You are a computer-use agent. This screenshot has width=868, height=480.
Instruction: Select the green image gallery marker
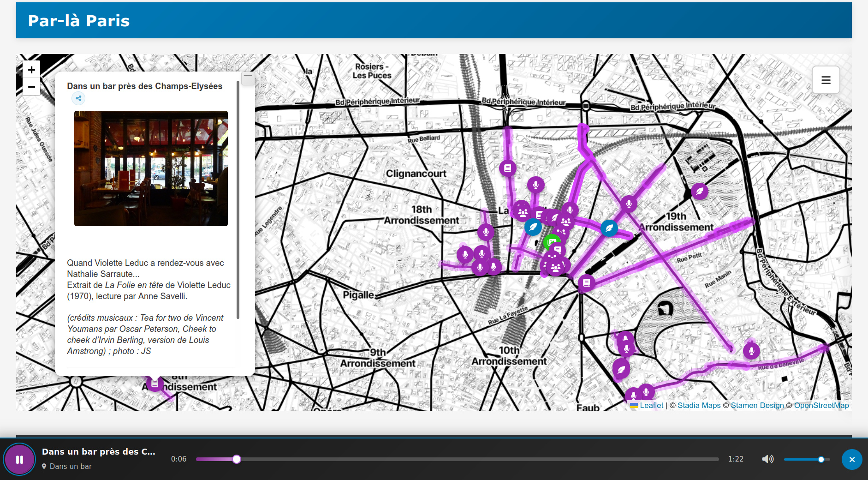tap(551, 241)
